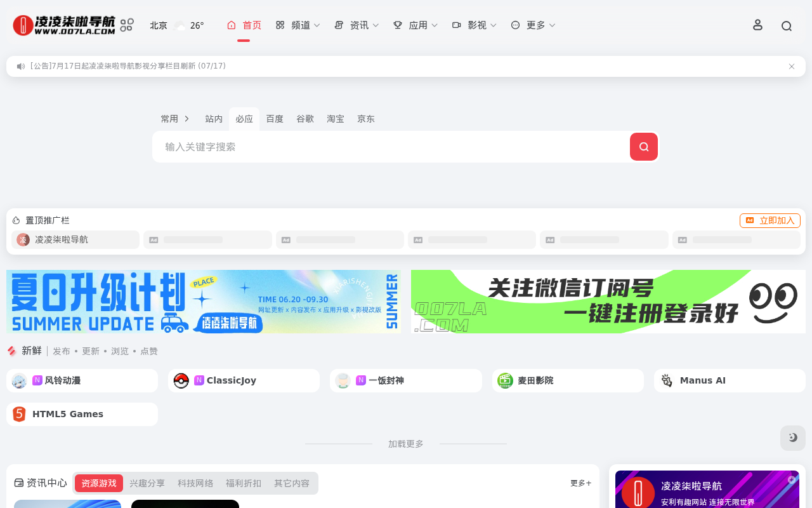This screenshot has height=508, width=812.
Task: Open the HTML5 Games site icon
Action: pos(19,414)
